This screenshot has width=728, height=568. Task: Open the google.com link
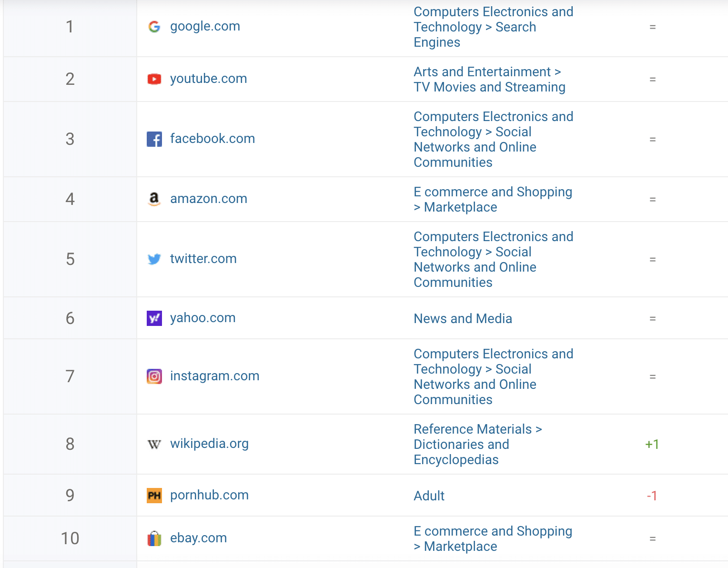coord(205,26)
